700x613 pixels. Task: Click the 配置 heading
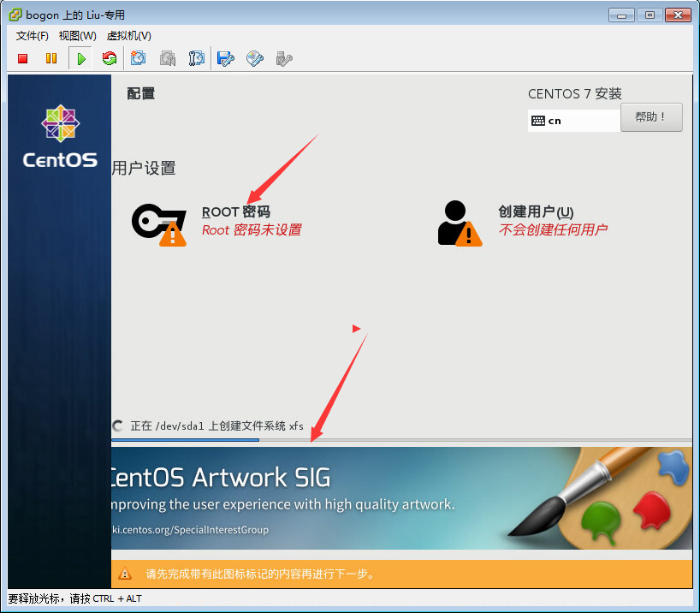141,93
